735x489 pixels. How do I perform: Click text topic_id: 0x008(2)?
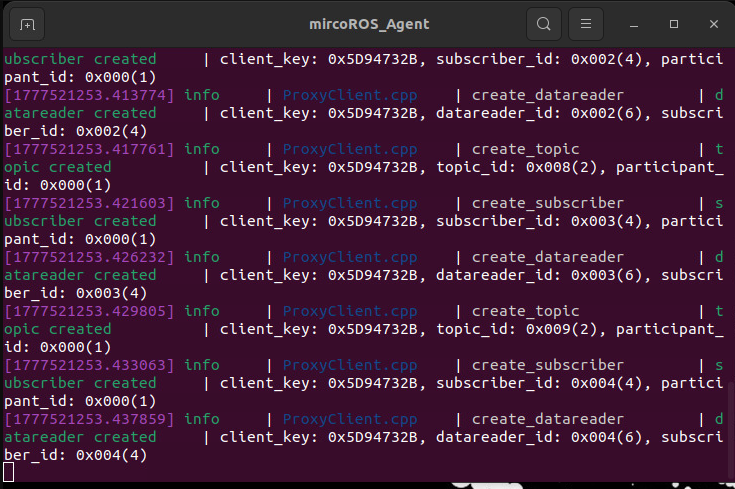pos(517,167)
